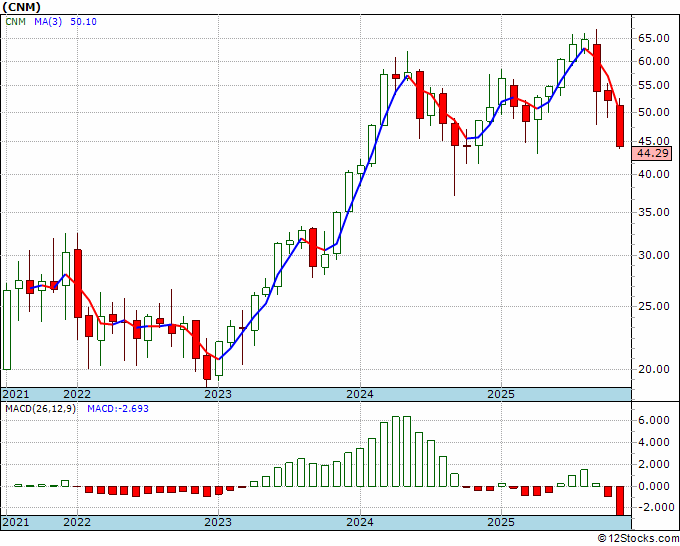
Task: Click the 60.00 price axis label
Action: (x=654, y=62)
